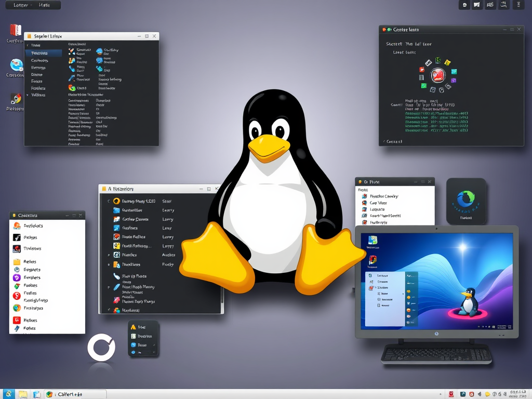Click the Start icon at the taskbar's left end
This screenshot has height=399, width=532.
[8, 394]
